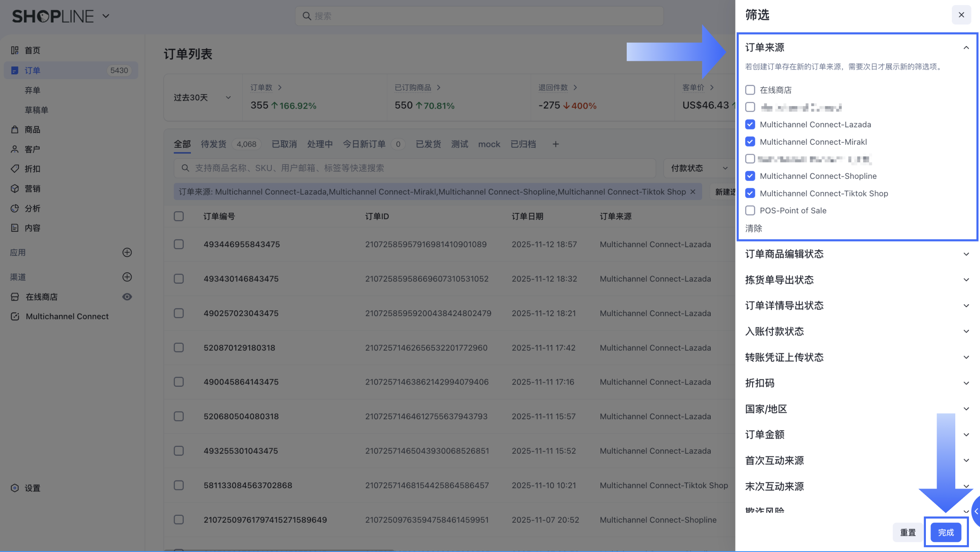This screenshot has height=552, width=980.
Task: Switch to the cancelled orders tab
Action: point(284,144)
